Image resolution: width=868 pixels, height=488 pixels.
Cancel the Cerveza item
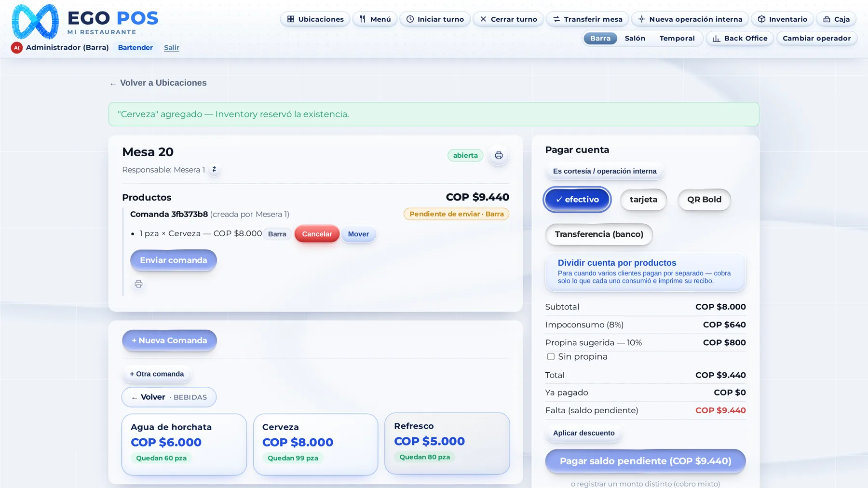[317, 234]
